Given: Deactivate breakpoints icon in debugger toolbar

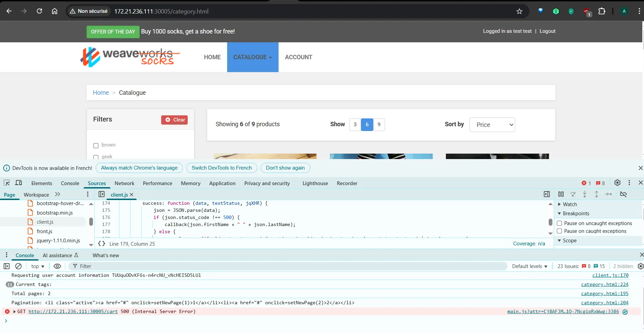Looking at the screenshot, I should tap(623, 194).
